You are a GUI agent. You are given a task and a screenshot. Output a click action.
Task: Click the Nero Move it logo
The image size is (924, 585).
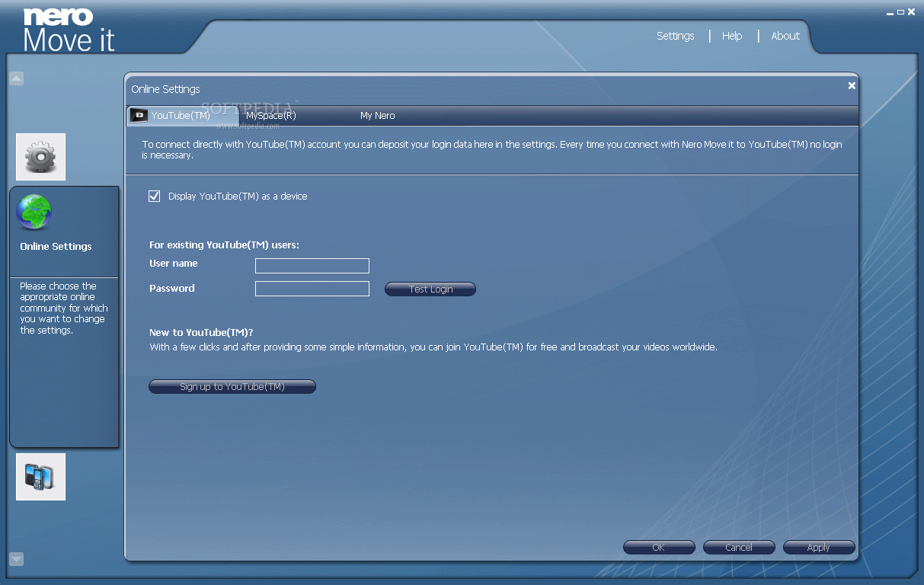click(x=69, y=30)
